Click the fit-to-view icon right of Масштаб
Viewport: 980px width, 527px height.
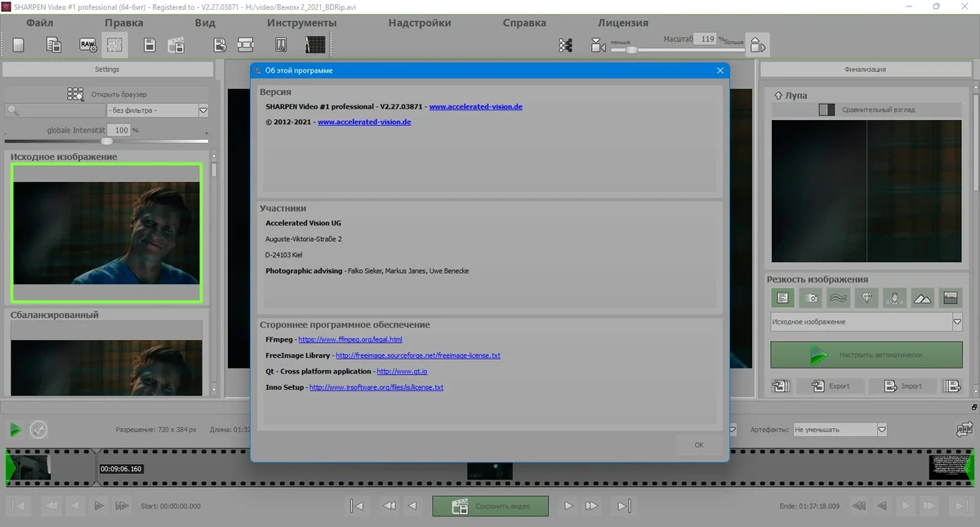pos(757,45)
